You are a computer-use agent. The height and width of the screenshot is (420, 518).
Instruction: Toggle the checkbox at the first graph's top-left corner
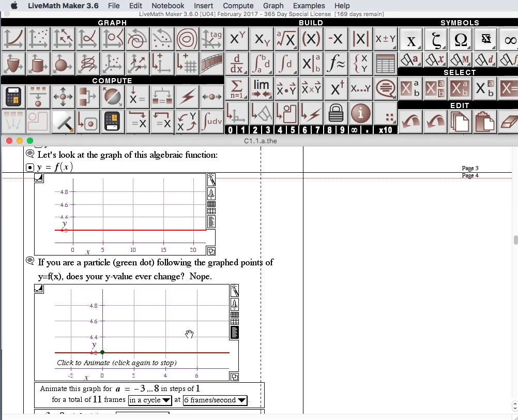point(38,177)
